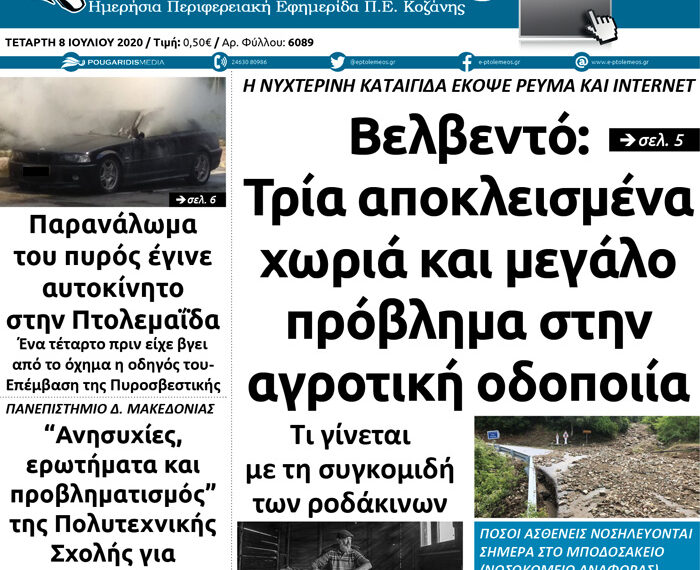
Task: Open the burning car photo
Action: (113, 142)
